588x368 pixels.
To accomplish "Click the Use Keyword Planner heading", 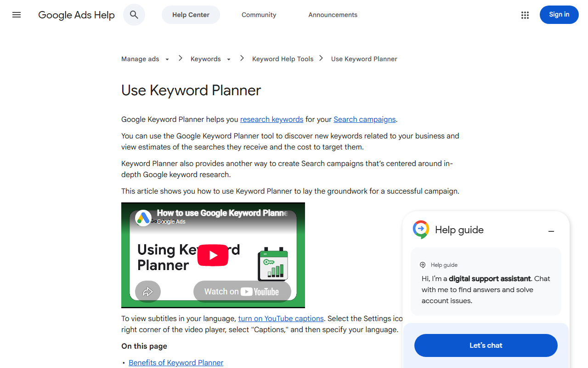I will [191, 90].
